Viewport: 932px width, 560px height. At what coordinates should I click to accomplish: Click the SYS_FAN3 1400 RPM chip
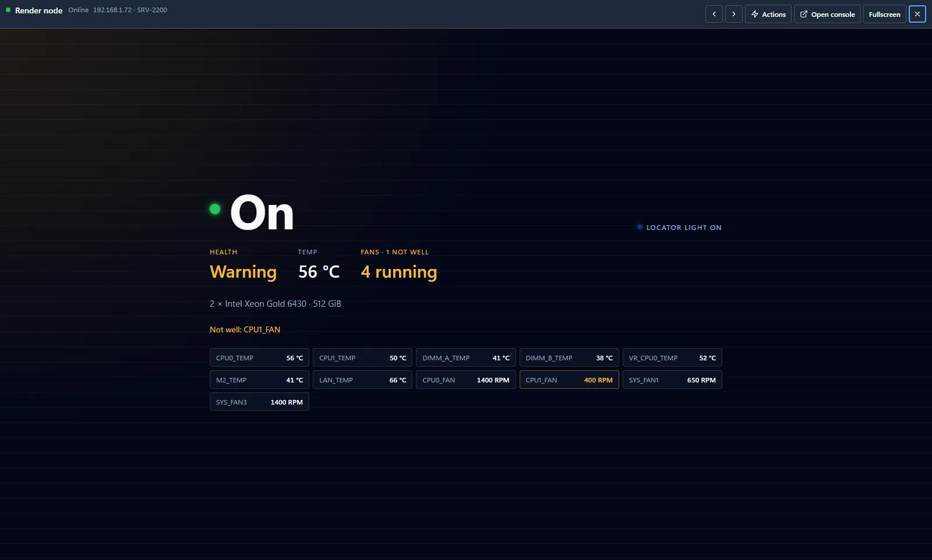coord(259,402)
